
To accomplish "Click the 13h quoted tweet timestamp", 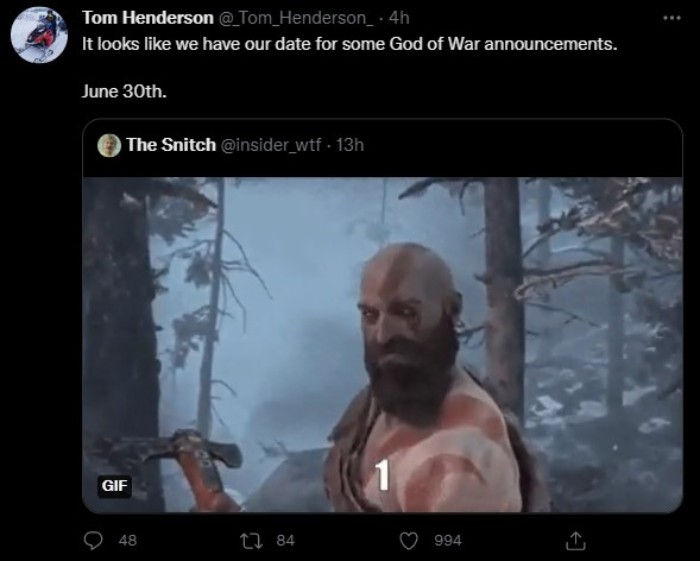I will coord(351,145).
